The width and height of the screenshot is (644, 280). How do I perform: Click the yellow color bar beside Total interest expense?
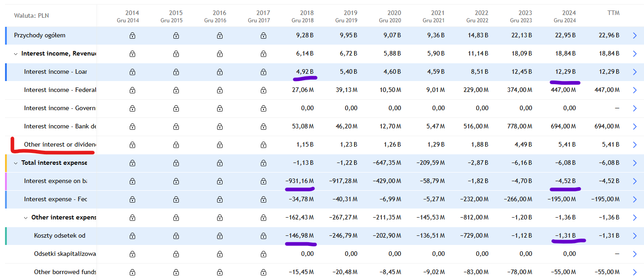pos(6,163)
